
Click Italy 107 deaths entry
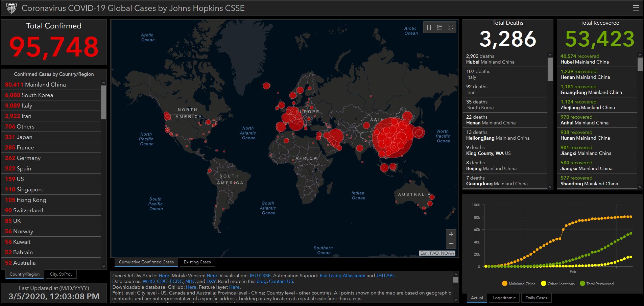pos(505,74)
